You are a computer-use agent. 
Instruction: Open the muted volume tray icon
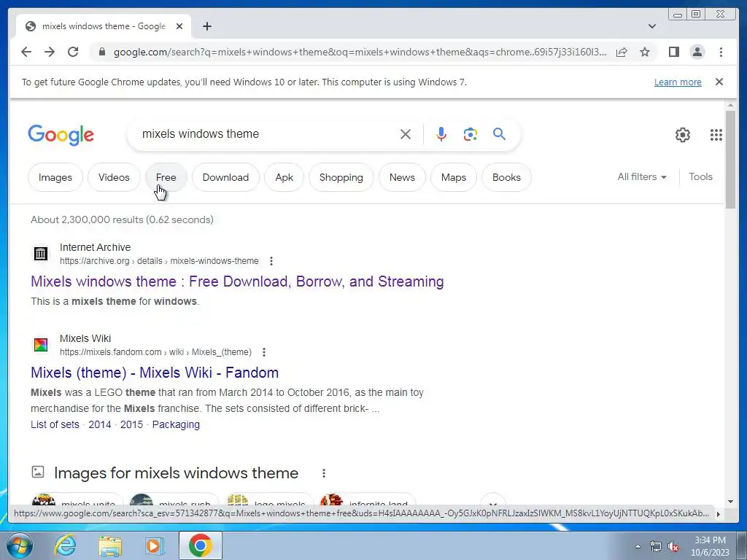click(673, 546)
